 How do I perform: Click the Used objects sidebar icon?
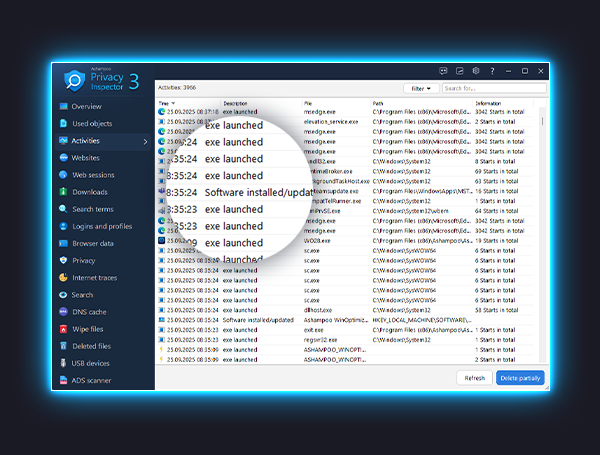(x=63, y=123)
